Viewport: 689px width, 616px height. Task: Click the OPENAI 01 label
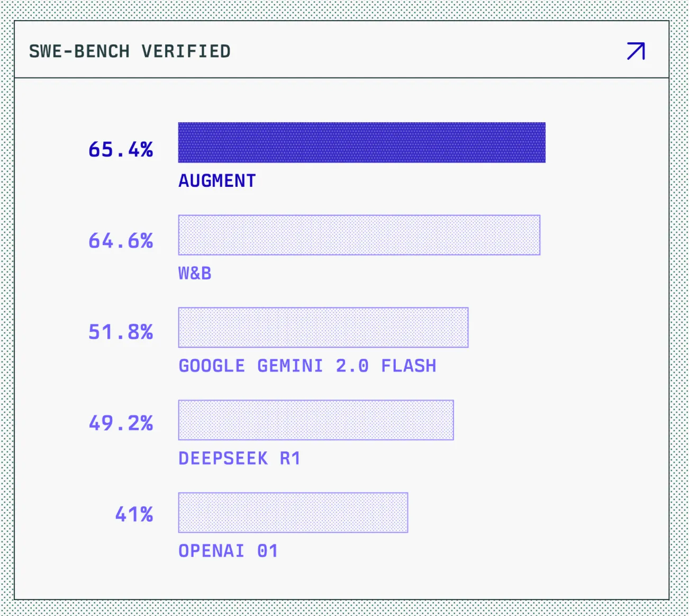(228, 551)
